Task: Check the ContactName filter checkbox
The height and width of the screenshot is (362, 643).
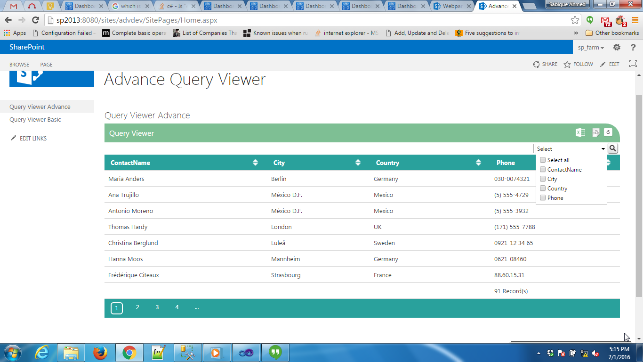Action: click(543, 169)
